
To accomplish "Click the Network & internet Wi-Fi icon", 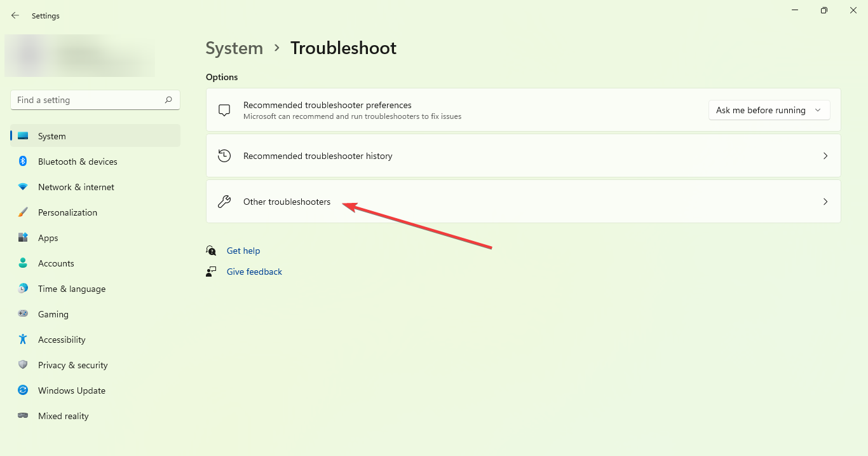I will pyautogui.click(x=23, y=187).
